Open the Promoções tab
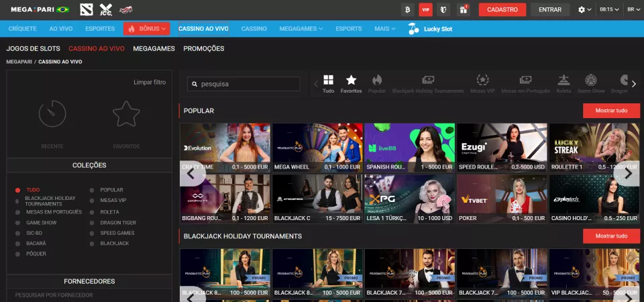 click(204, 49)
